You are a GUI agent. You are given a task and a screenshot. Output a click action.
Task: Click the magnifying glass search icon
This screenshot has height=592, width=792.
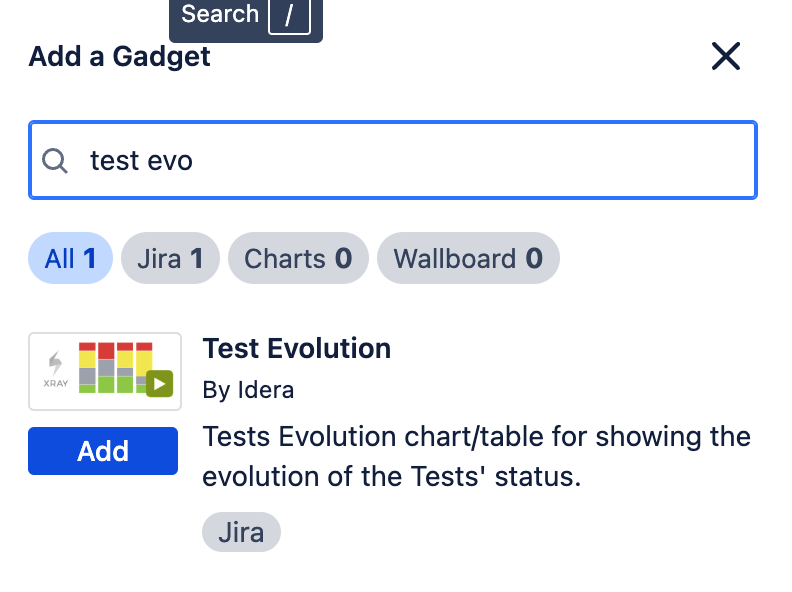[x=55, y=161]
